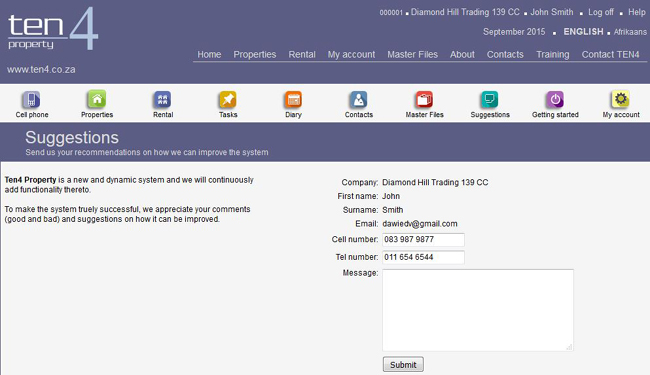The image size is (650, 375).
Task: Click the Suggestions chat icon
Action: (490, 100)
